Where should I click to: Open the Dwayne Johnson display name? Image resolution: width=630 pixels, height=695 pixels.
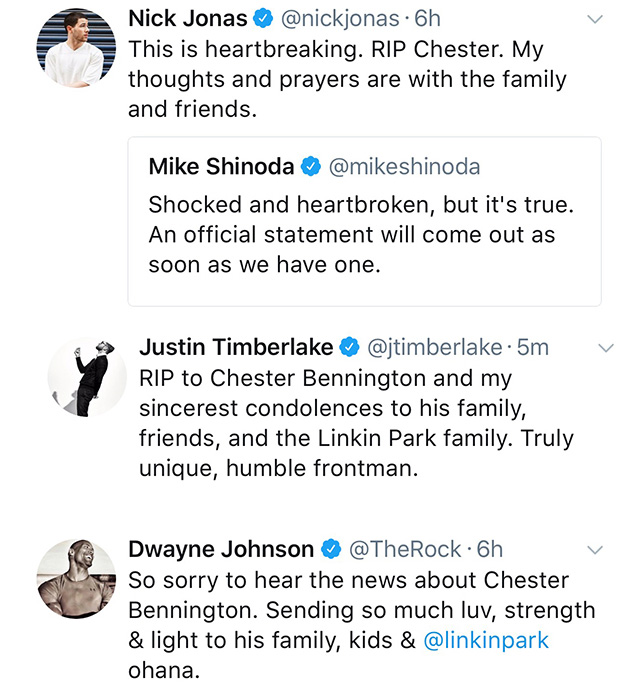tap(221, 549)
